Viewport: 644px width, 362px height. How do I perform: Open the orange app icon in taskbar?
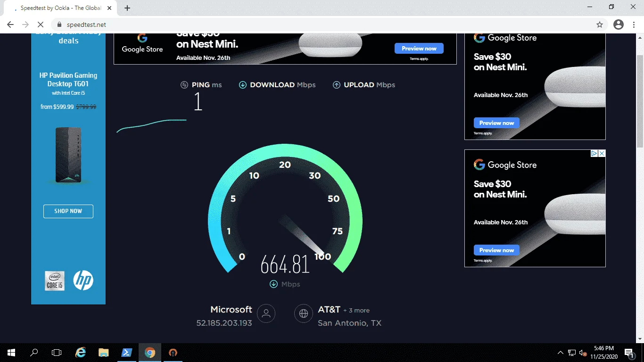tap(173, 353)
